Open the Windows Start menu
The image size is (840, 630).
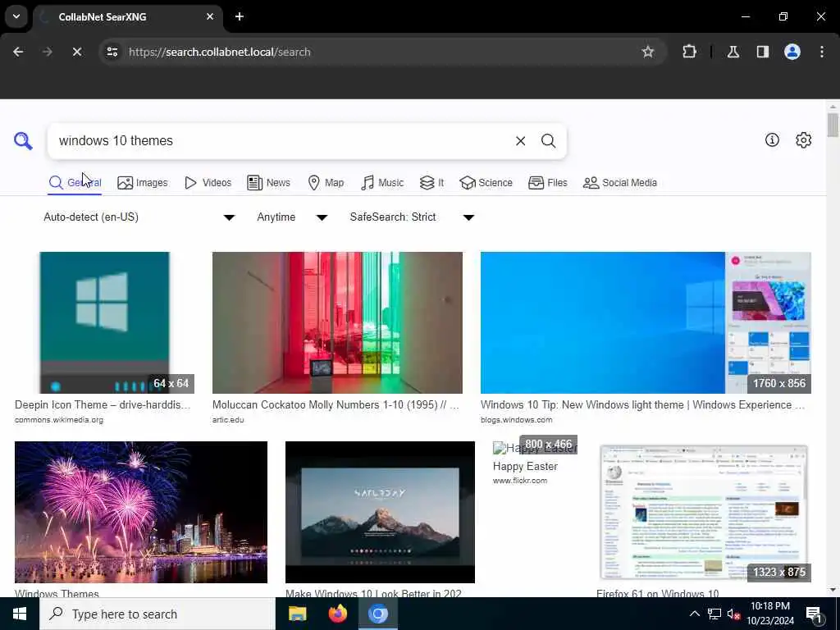[x=20, y=614]
